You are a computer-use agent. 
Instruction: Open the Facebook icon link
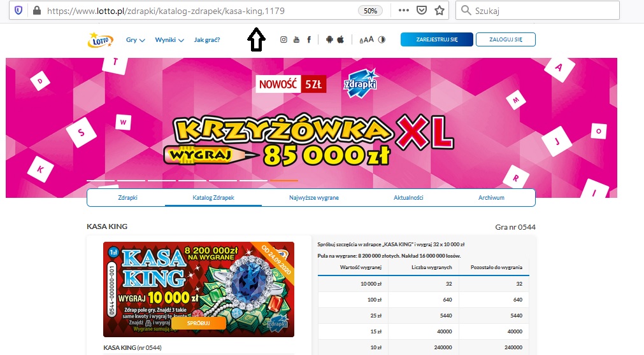point(309,39)
